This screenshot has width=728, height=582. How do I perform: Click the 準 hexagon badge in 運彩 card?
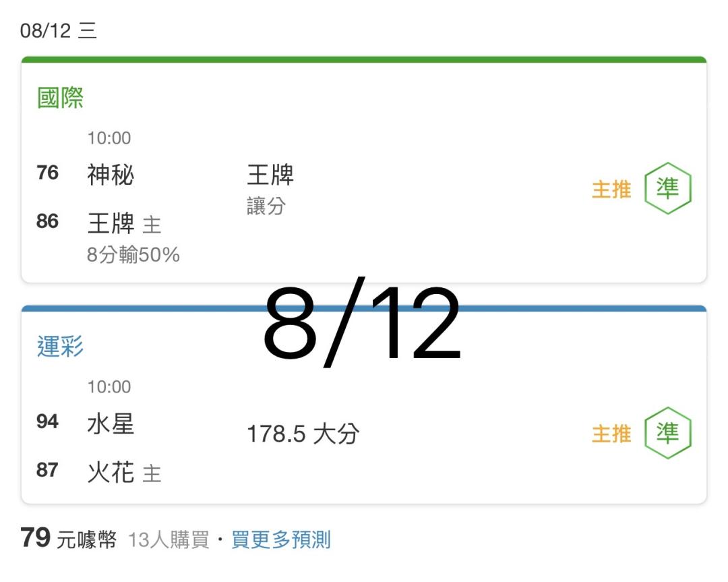[667, 433]
